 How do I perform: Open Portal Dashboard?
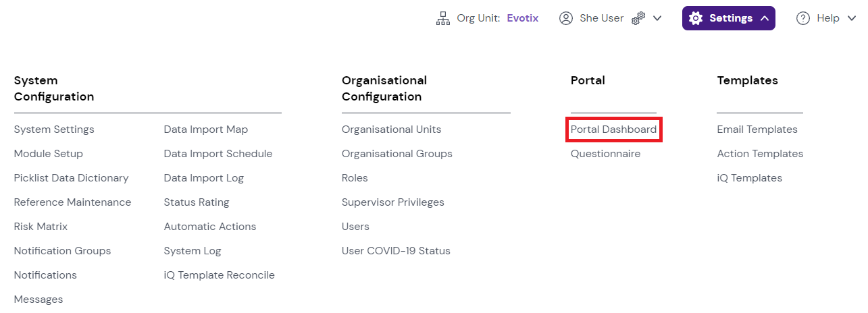pyautogui.click(x=613, y=130)
